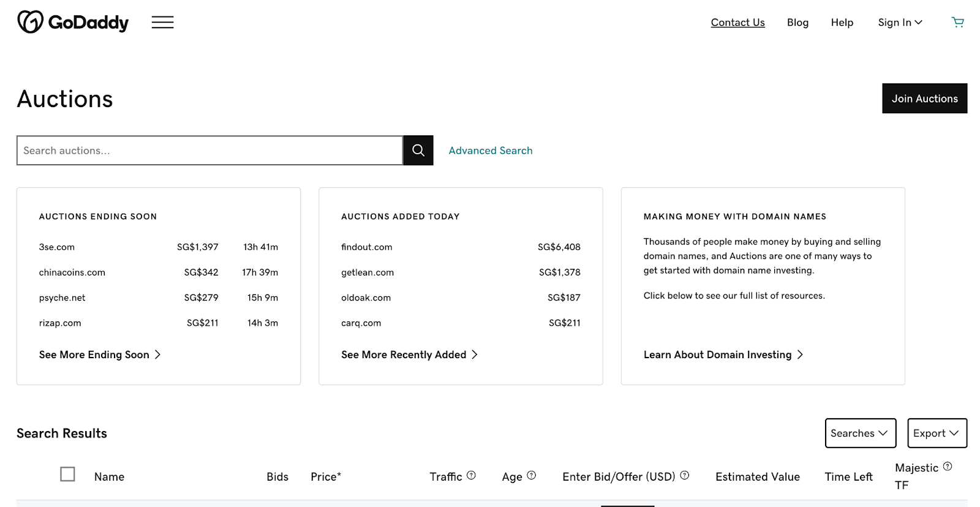Viewport: 980px width, 507px height.
Task: Open the rizap.com auction
Action: 60,323
